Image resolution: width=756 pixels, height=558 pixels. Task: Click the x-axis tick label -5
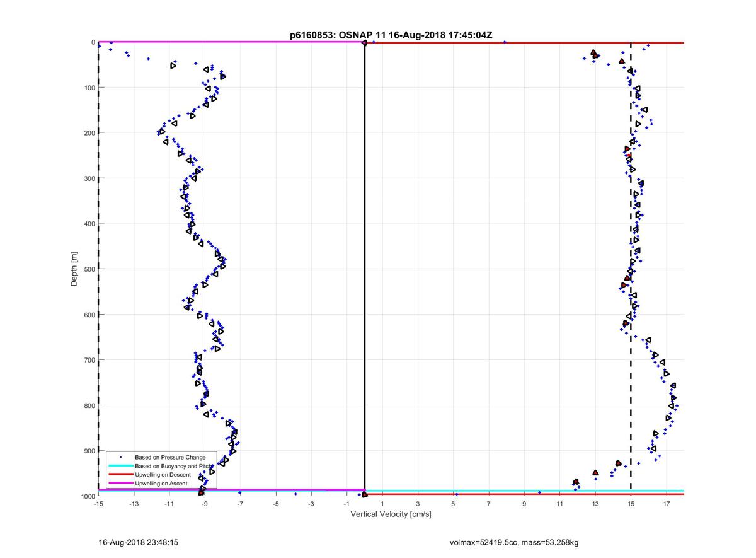pyautogui.click(x=275, y=504)
